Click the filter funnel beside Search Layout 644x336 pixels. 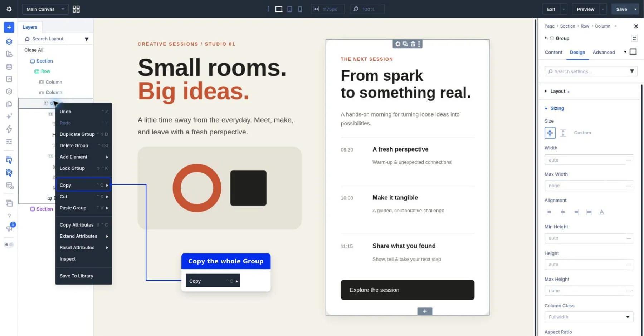[87, 39]
